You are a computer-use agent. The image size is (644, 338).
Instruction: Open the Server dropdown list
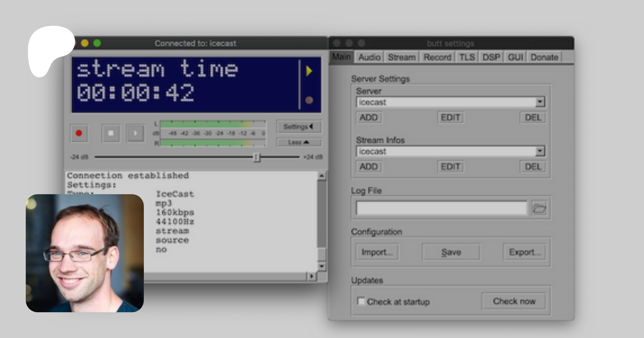(540, 102)
